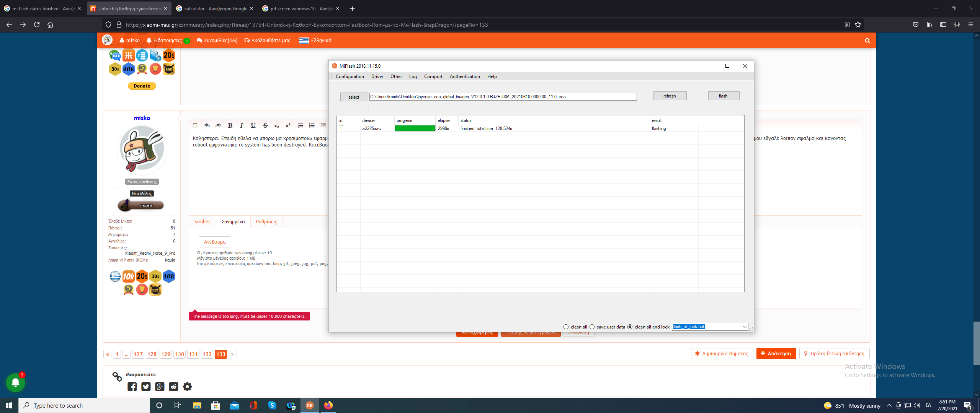Expand the flash script dropdown
The height and width of the screenshot is (413, 980).
745,327
